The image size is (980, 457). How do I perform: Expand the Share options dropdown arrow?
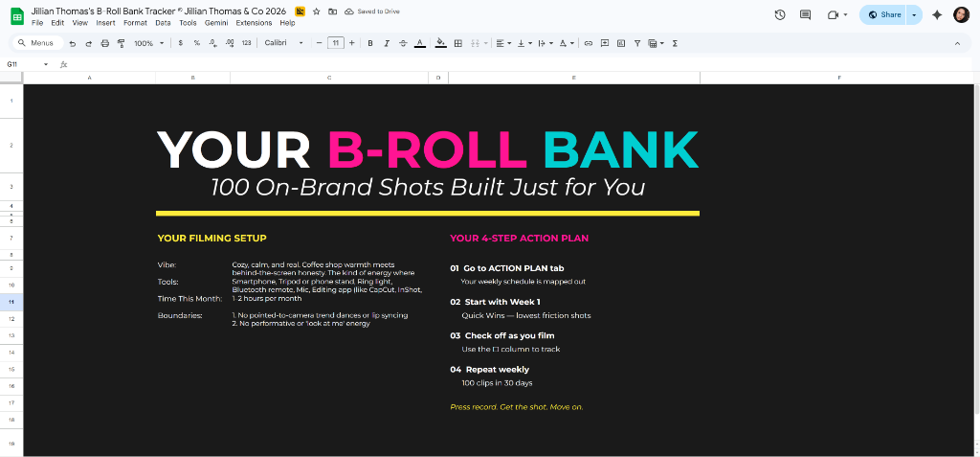tap(914, 14)
